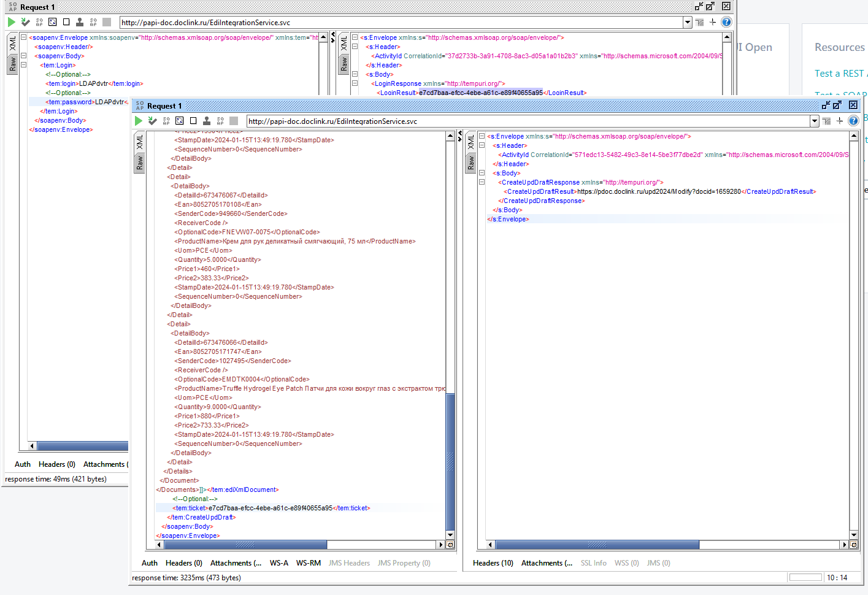Open endpoint URL dropdown in front request window

tap(815, 121)
